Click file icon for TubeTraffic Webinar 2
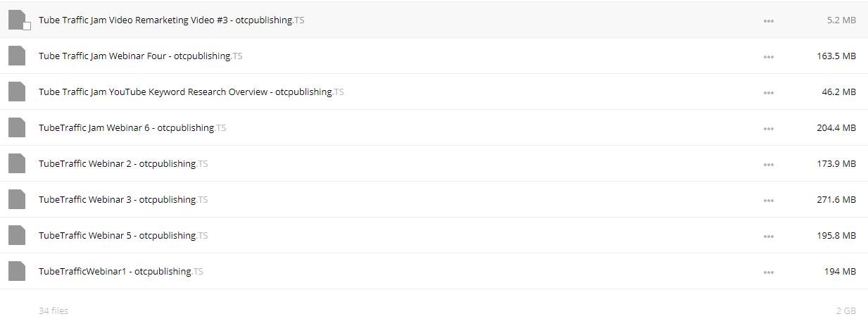 click(17, 164)
